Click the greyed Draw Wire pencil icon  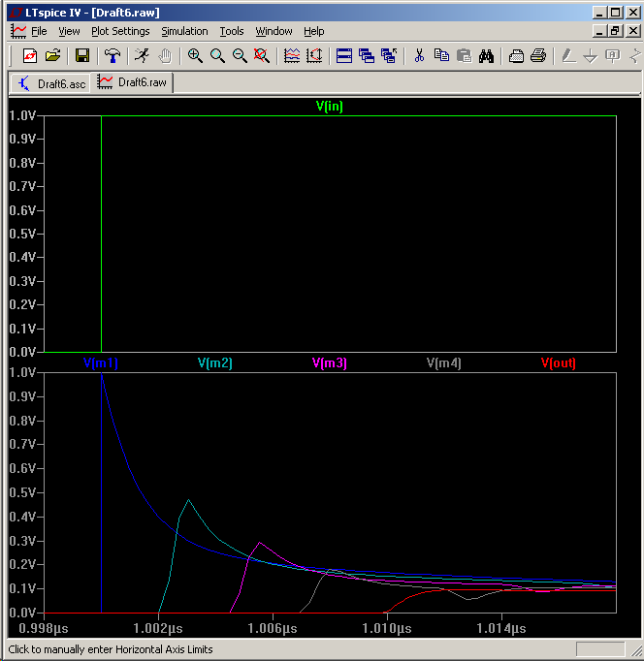click(568, 55)
